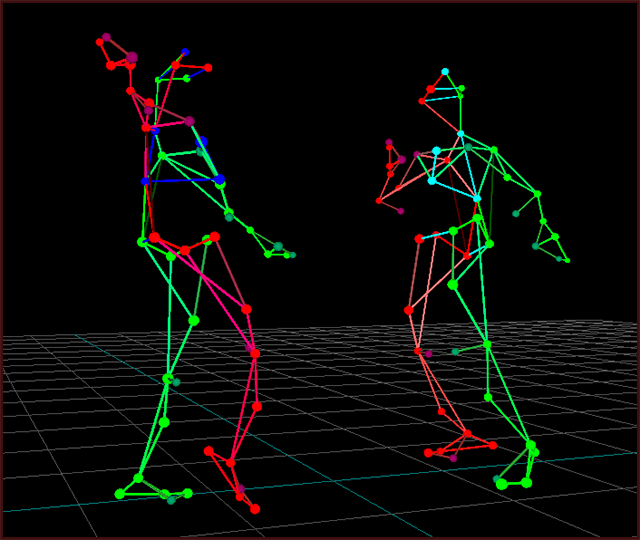Viewport: 640px width, 540px height.
Task: Click the red hip marker on the right figure
Action: click(419, 239)
